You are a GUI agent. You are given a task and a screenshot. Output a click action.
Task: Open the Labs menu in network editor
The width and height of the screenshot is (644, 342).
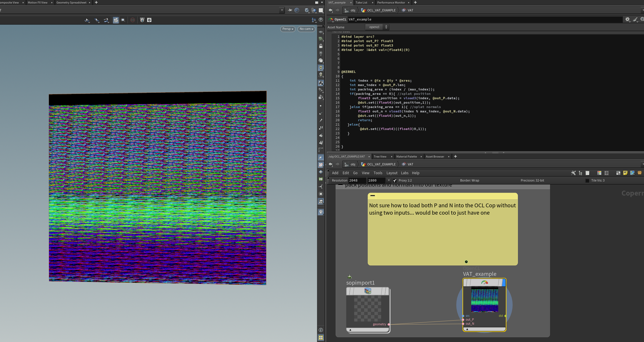405,173
